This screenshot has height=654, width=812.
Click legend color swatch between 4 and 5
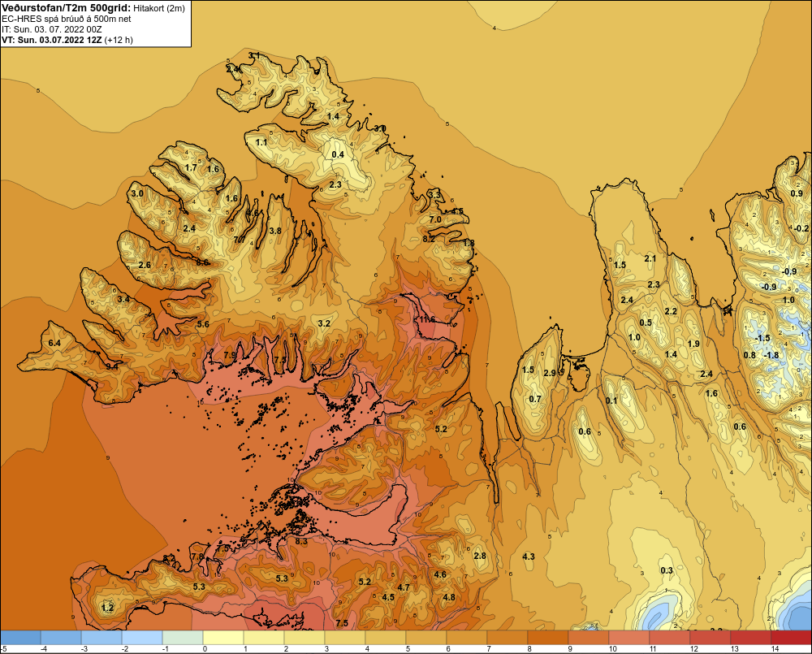click(386, 638)
